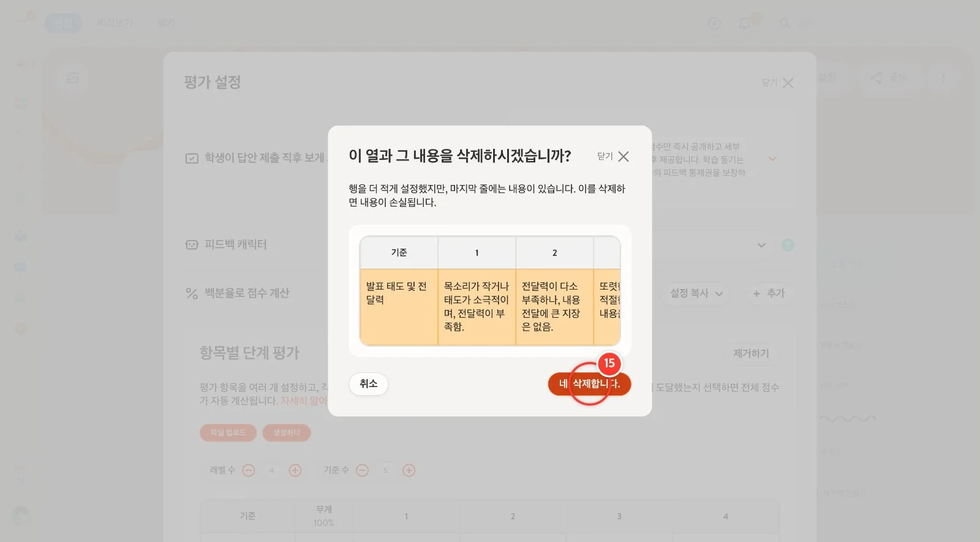Close the 평가 설정 panel with its 닫기 X
The height and width of the screenshot is (542, 980).
coord(778,83)
